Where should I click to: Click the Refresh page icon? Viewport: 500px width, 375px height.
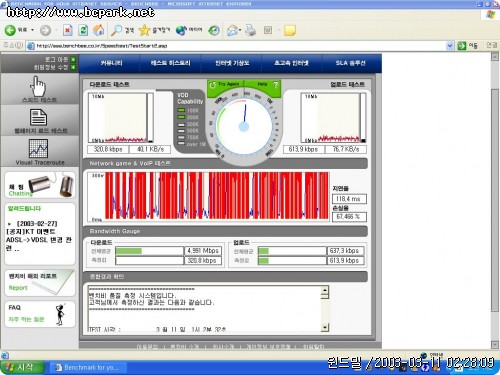[x=83, y=30]
